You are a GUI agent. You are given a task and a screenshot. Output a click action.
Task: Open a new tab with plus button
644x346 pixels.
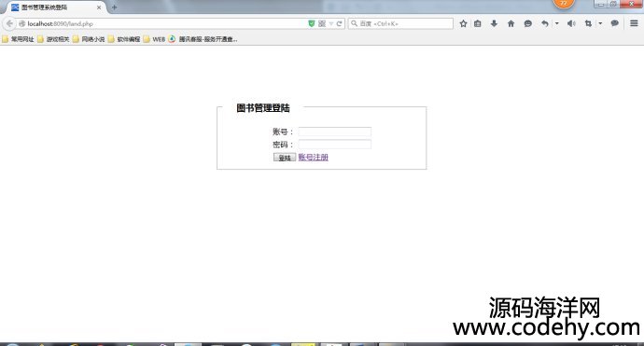click(114, 7)
